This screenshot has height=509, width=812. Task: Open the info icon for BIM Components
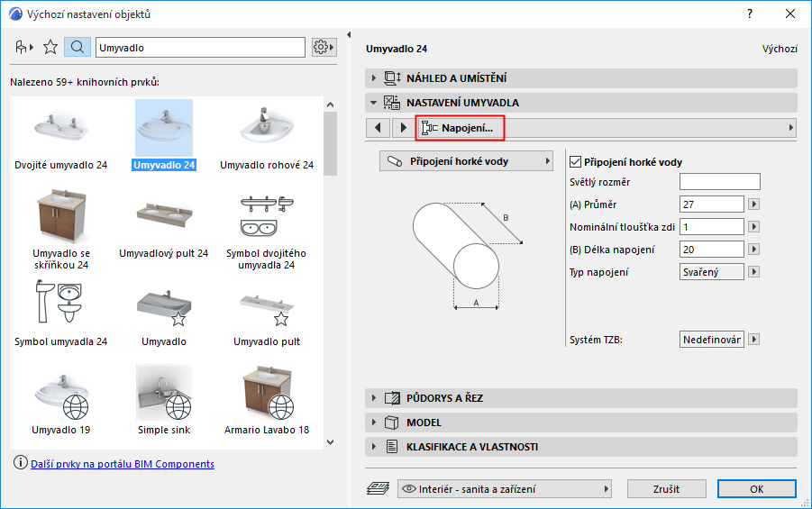pos(20,462)
